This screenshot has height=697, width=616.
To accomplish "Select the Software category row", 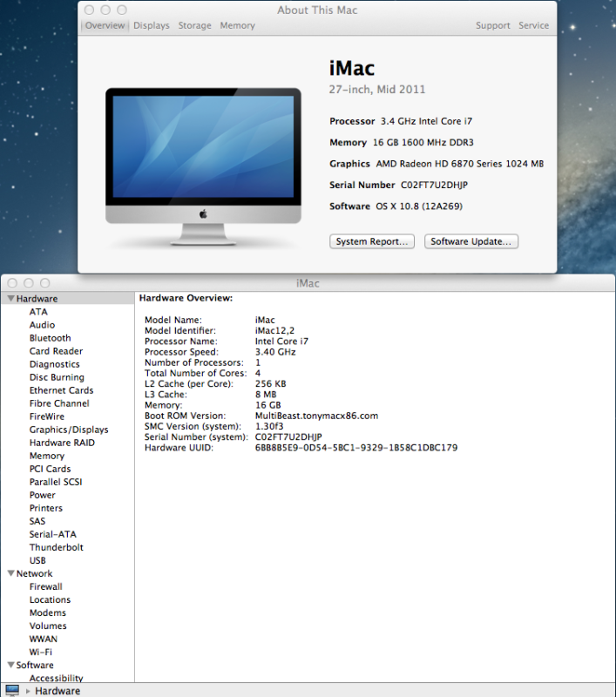I will 68,665.
